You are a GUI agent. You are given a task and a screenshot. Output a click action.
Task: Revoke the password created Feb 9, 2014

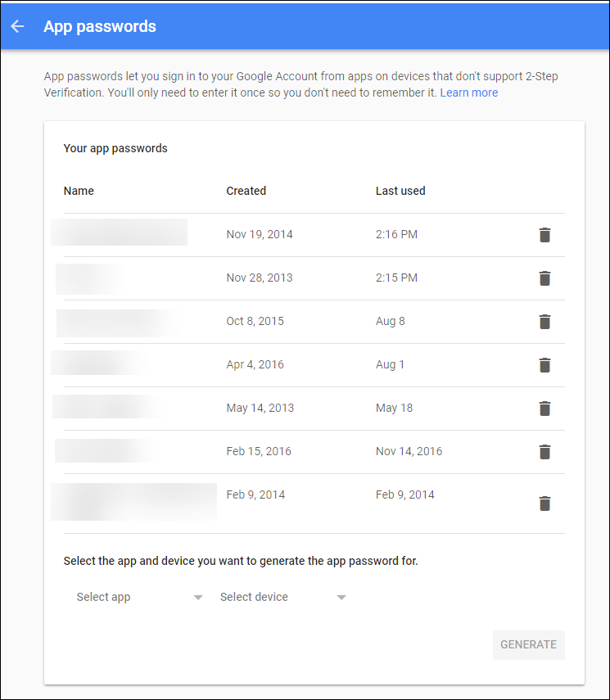pos(544,504)
